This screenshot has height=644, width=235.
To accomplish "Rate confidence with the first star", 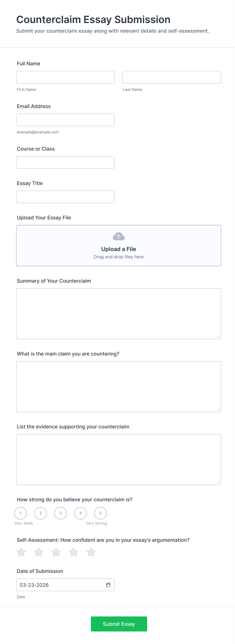I will click(x=21, y=552).
